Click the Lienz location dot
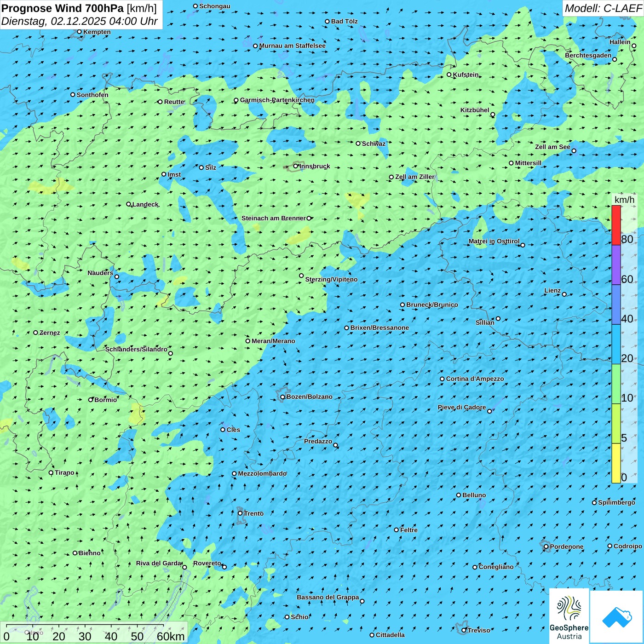This screenshot has height=644, width=644. click(564, 294)
